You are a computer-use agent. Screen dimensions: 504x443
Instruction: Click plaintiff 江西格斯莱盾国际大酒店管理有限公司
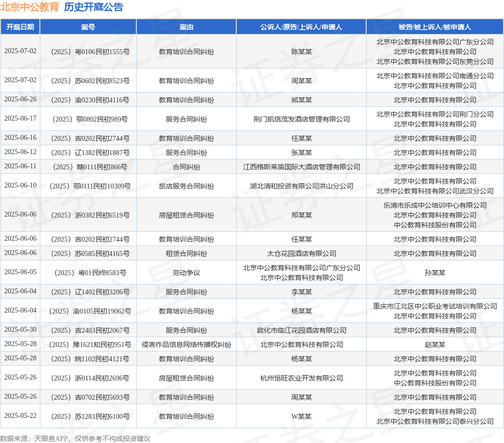[x=302, y=167]
